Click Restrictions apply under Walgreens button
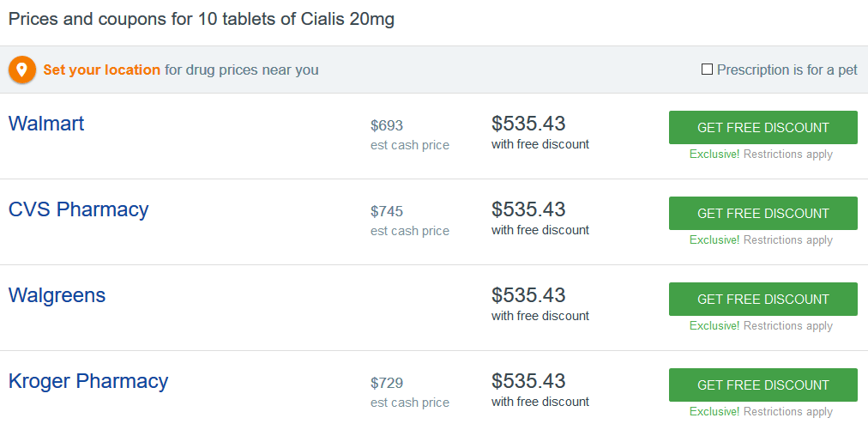The width and height of the screenshot is (868, 424). point(787,326)
